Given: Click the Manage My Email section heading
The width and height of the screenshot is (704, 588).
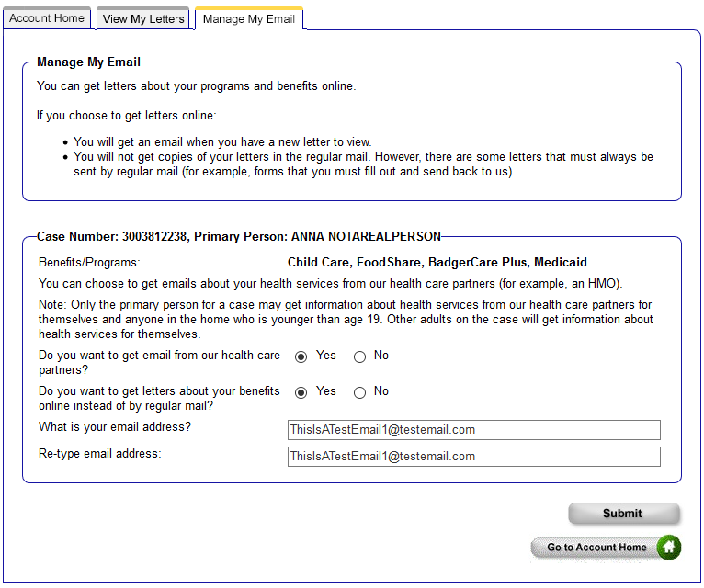Looking at the screenshot, I should pos(88,62).
